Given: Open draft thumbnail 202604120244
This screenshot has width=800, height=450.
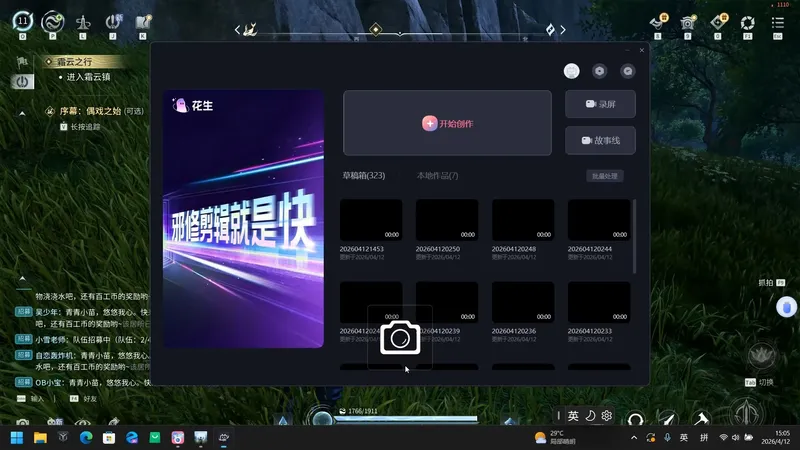Looking at the screenshot, I should coord(599,220).
